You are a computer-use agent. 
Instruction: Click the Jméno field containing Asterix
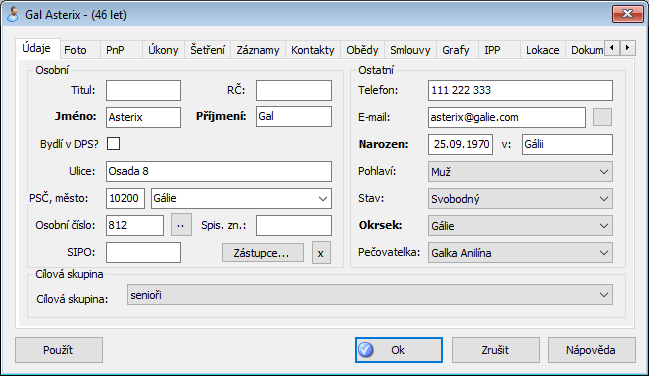[x=143, y=117]
